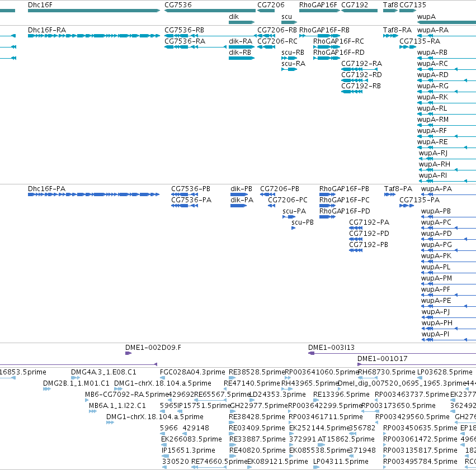Select transcript CG7192-RA

[x=360, y=69]
